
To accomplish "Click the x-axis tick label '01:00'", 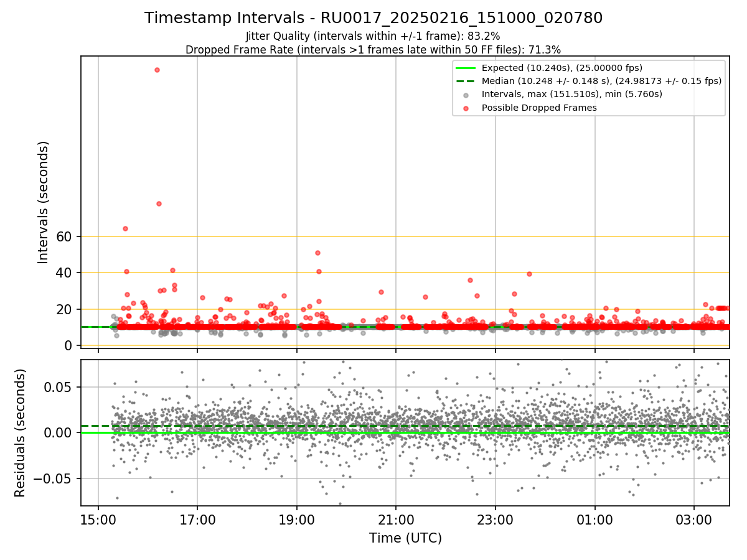I will 595,520.
